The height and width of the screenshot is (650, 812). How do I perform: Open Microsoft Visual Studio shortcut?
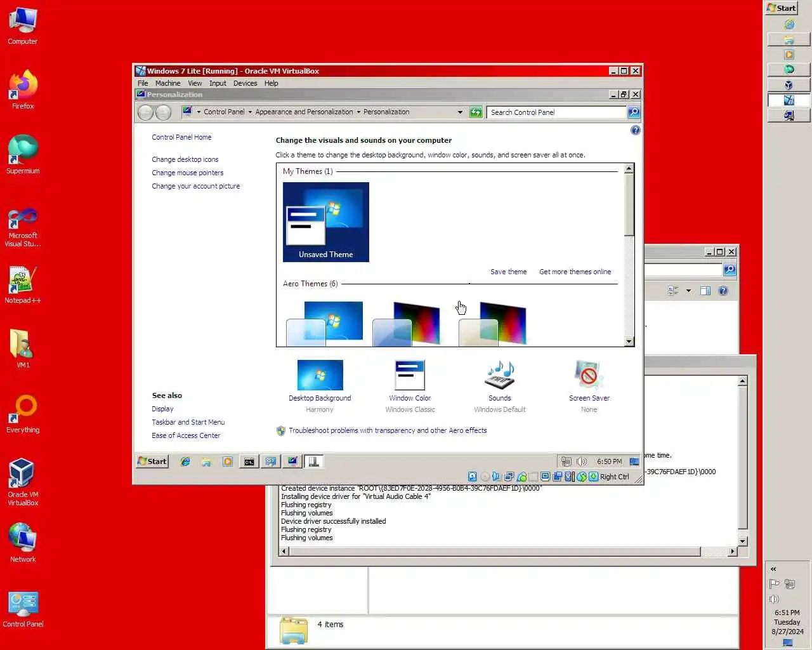pos(23,227)
